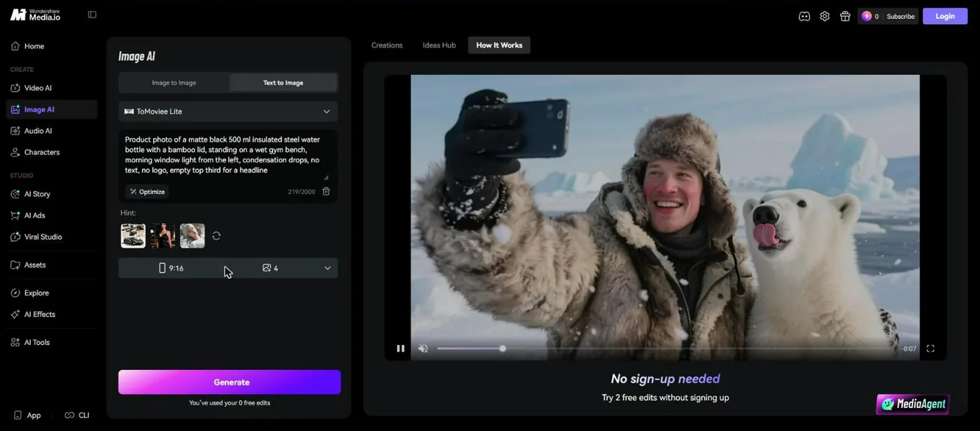
Task: Click the "No sign-up needed" heading
Action: 665,379
